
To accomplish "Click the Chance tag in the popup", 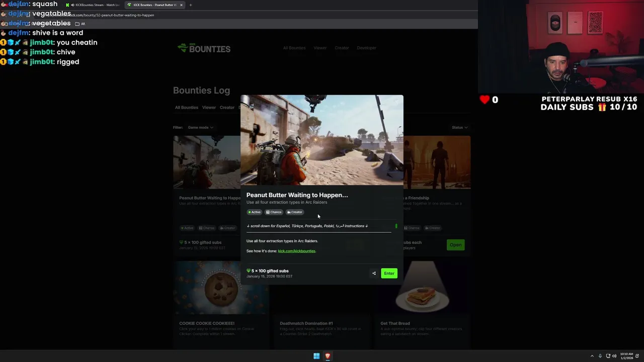I will pyautogui.click(x=274, y=212).
